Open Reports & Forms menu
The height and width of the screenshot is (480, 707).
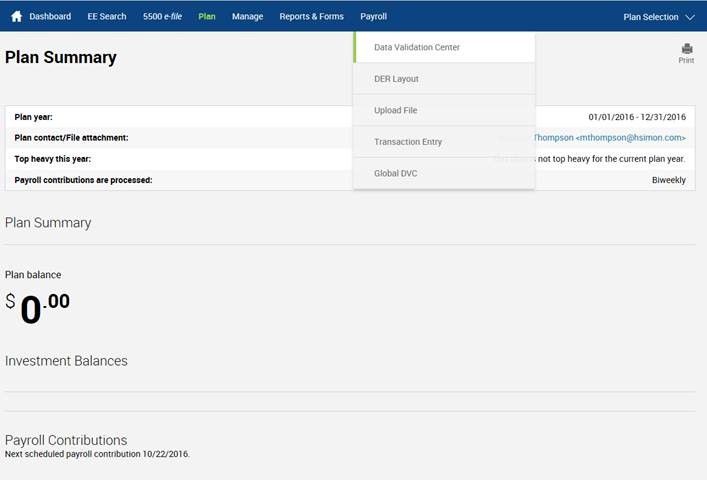click(311, 17)
